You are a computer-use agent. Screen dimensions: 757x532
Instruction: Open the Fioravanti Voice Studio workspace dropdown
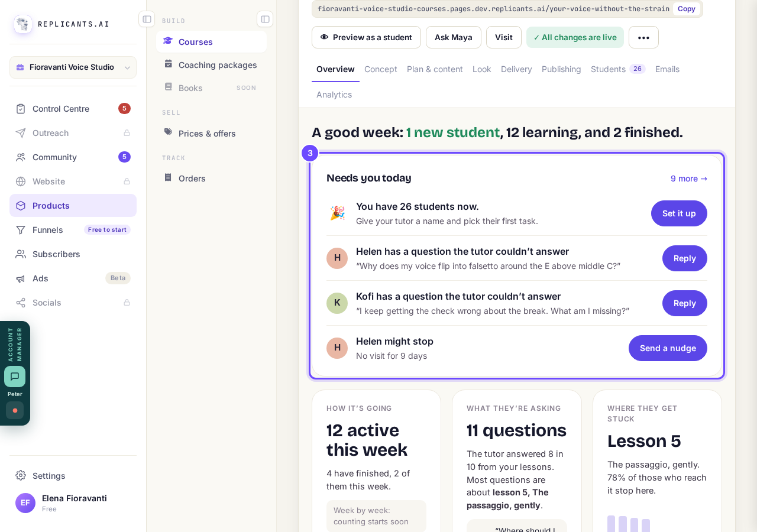73,67
